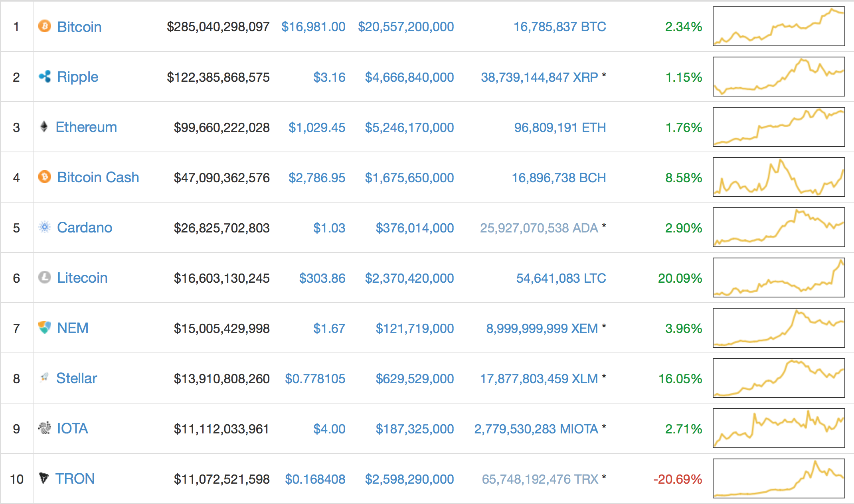Click the TRON logo icon
The height and width of the screenshot is (504, 854).
[x=44, y=478]
